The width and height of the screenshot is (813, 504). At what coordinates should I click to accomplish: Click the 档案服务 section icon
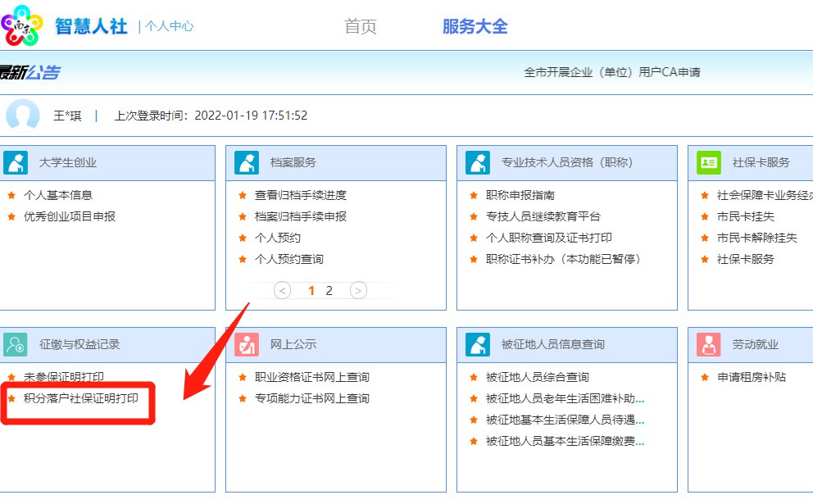click(247, 162)
